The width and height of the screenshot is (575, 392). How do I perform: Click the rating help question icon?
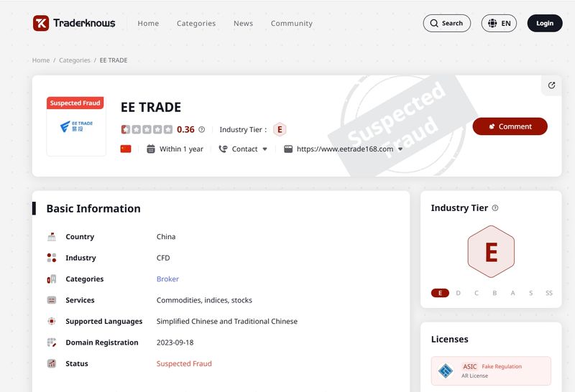tap(202, 129)
